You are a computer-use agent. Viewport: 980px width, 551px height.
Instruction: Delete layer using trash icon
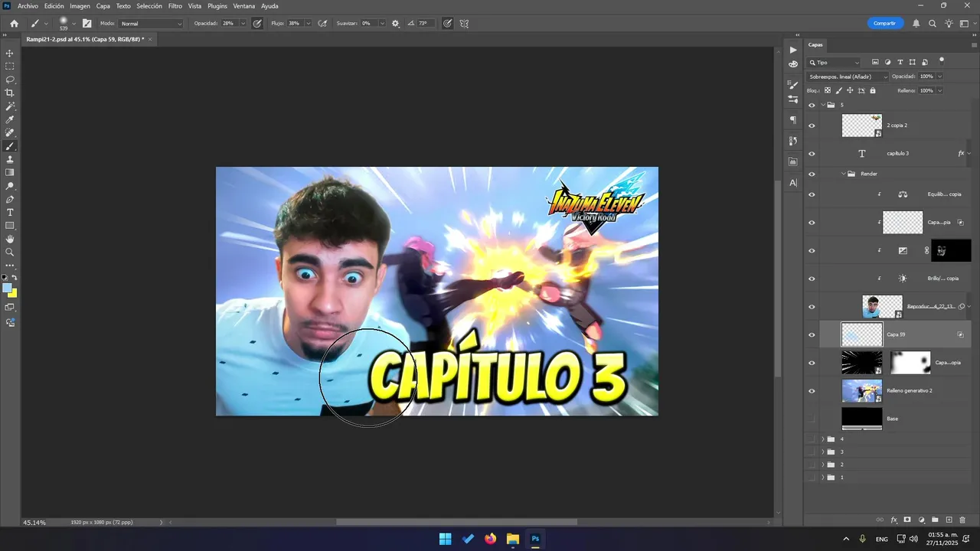tap(962, 520)
